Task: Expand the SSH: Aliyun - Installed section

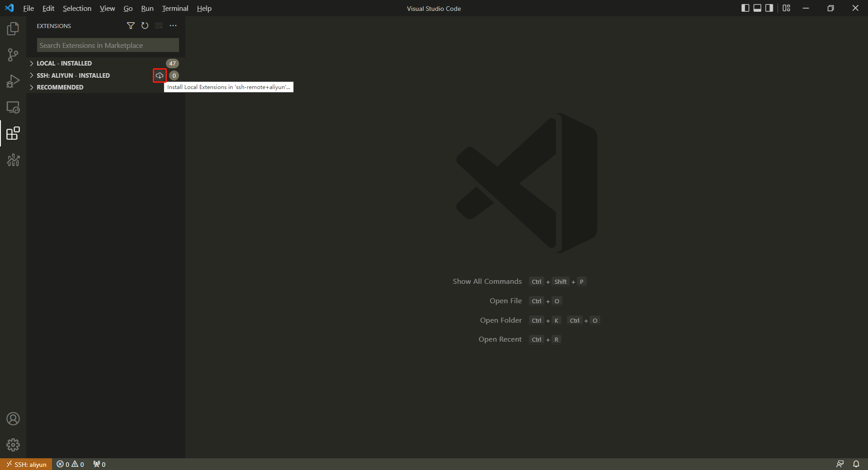Action: pyautogui.click(x=73, y=75)
